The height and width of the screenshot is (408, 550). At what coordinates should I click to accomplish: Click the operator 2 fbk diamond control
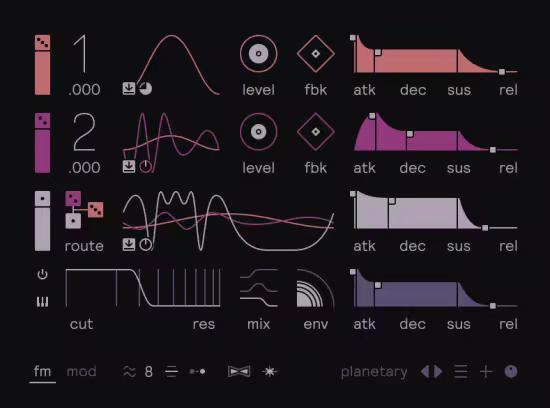click(316, 132)
